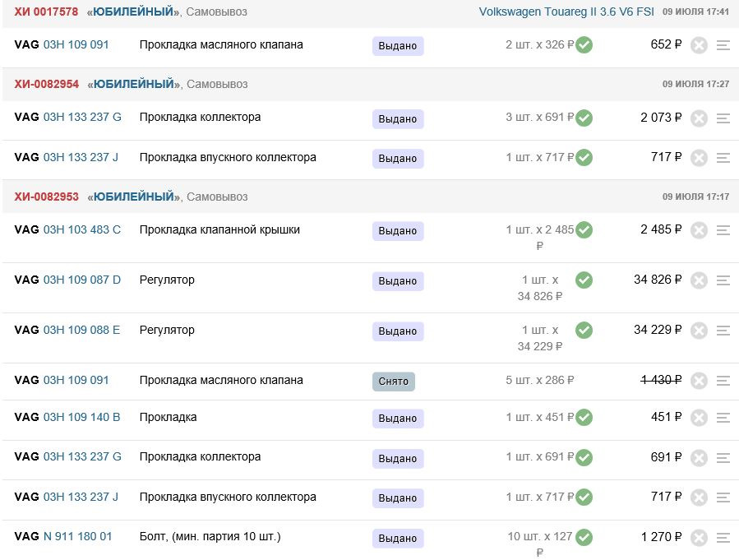This screenshot has width=739, height=560.
Task: Click green checkmark for 03H 109 140 B
Action: 584,418
